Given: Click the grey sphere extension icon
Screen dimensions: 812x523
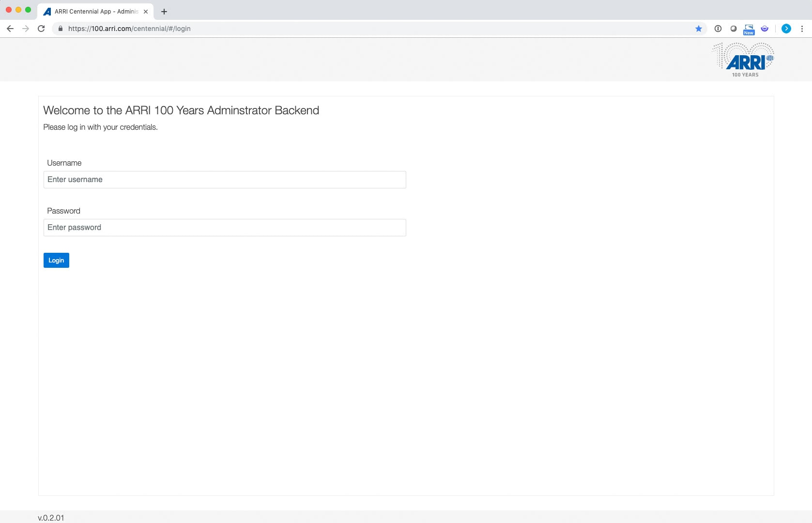Looking at the screenshot, I should coord(734,29).
